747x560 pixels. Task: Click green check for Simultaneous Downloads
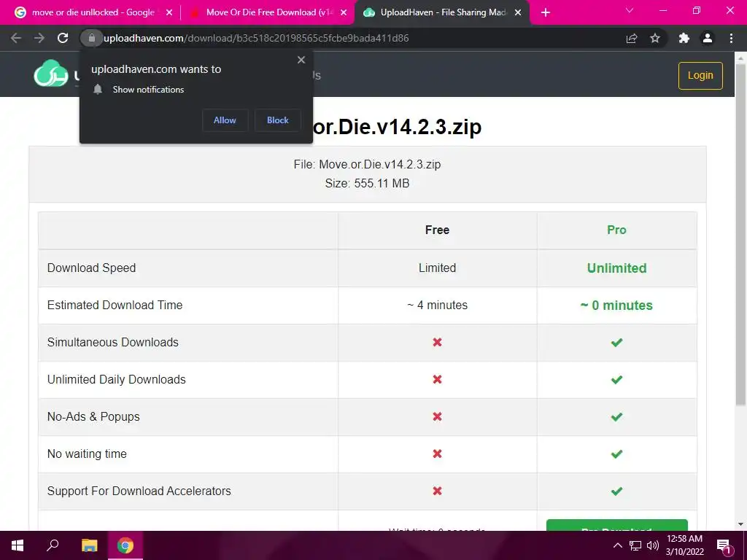pos(616,343)
